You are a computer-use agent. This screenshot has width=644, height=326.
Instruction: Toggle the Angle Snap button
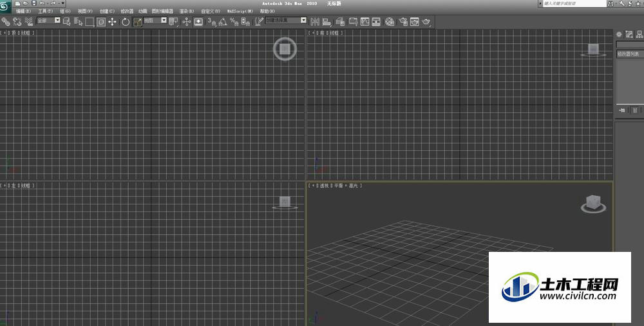click(223, 22)
